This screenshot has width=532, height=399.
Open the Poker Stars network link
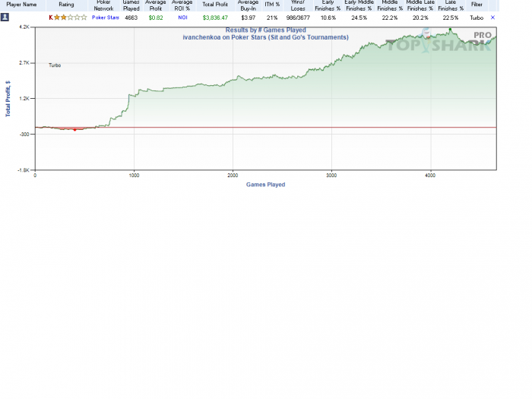(105, 17)
